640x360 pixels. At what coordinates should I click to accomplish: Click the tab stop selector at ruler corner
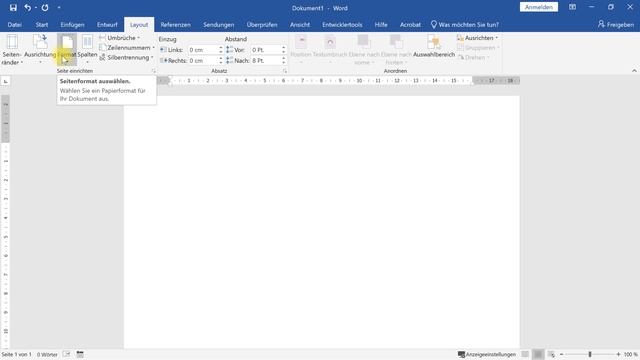6,81
